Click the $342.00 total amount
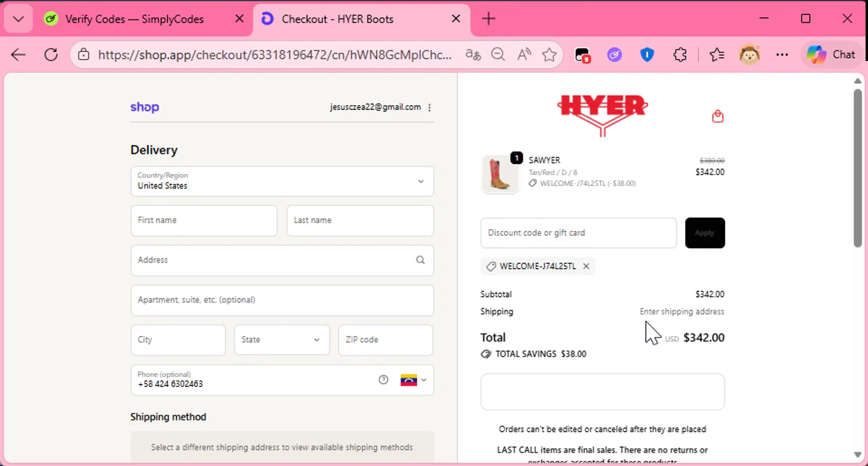 tap(704, 338)
